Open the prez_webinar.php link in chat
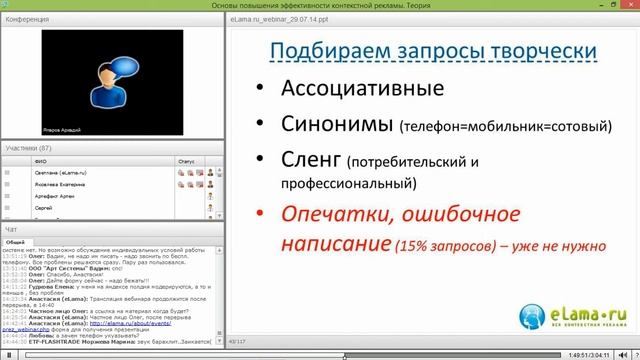640x360 pixels. pyautogui.click(x=26, y=329)
